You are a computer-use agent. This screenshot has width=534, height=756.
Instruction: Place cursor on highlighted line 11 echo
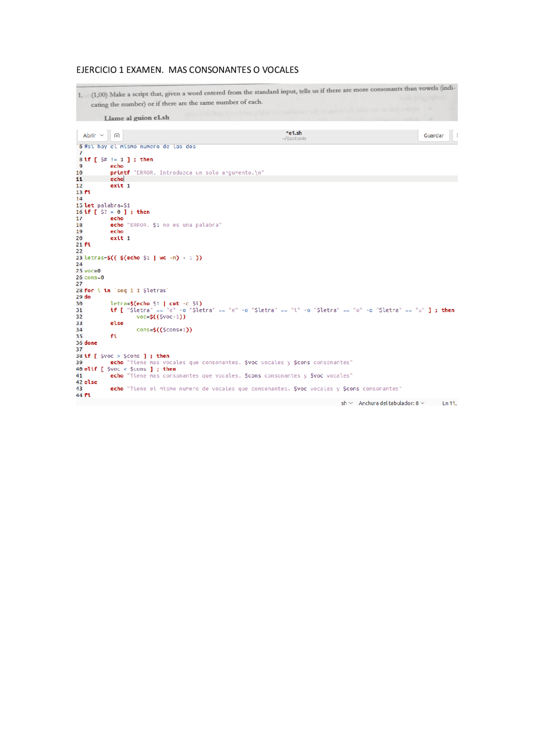coord(117,179)
